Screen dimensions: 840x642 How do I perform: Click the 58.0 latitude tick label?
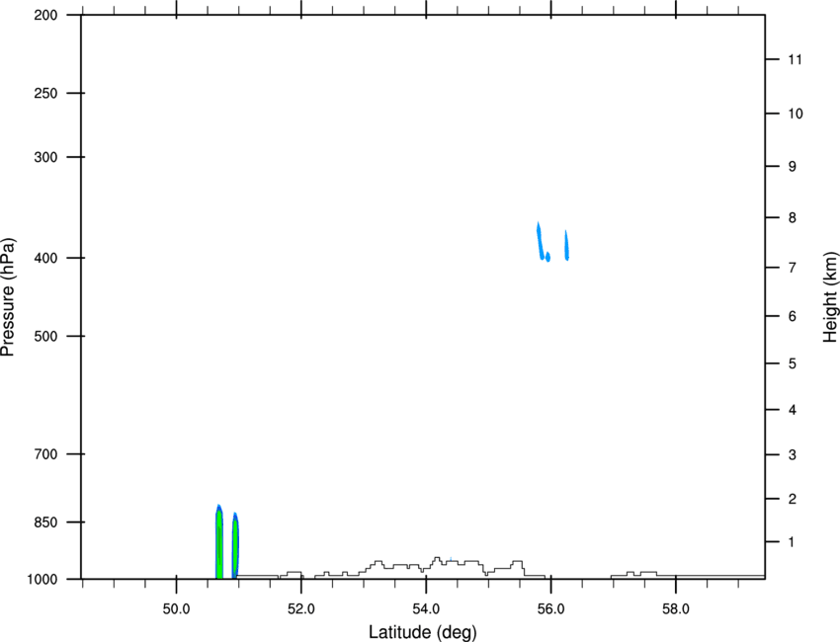click(x=676, y=609)
